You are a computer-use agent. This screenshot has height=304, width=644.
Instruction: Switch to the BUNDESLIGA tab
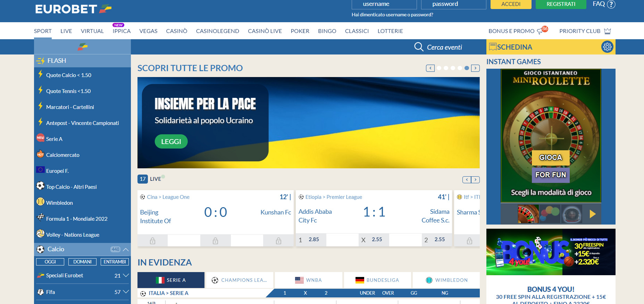tap(377, 280)
